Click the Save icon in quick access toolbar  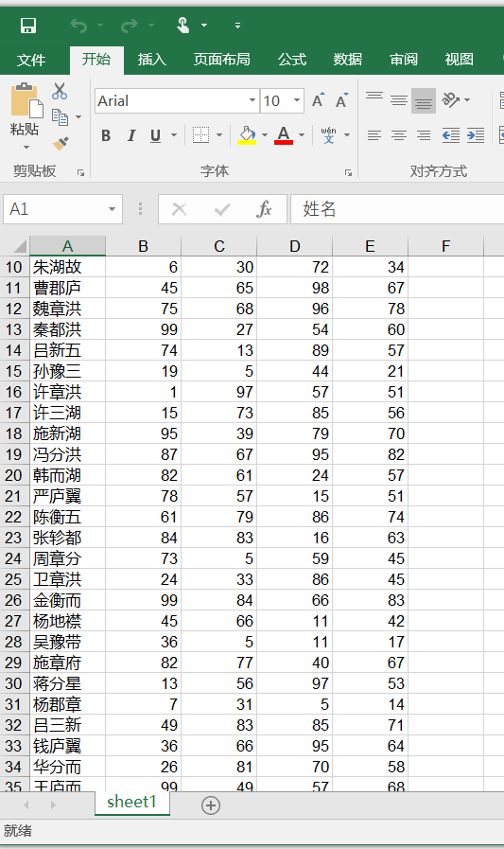coord(28,26)
